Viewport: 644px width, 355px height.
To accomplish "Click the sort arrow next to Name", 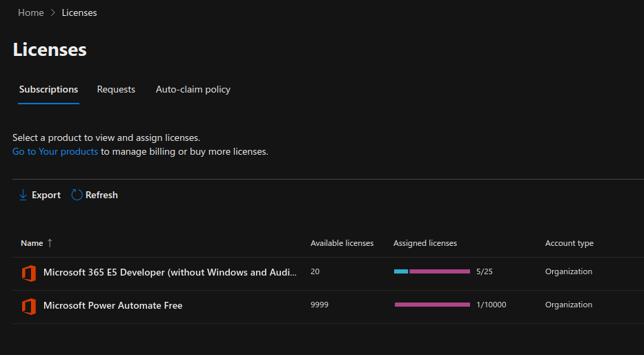I will 50,243.
